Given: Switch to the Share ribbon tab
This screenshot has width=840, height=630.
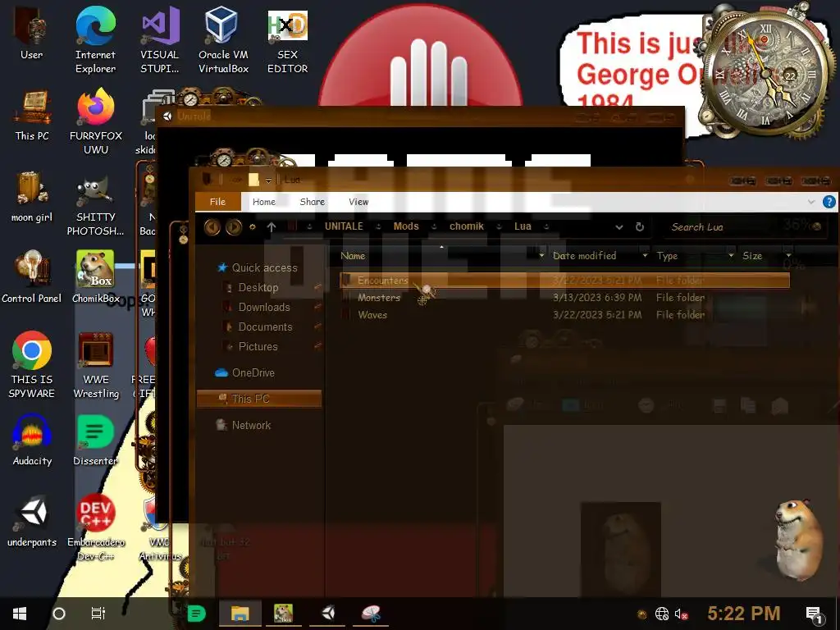Looking at the screenshot, I should tap(313, 202).
